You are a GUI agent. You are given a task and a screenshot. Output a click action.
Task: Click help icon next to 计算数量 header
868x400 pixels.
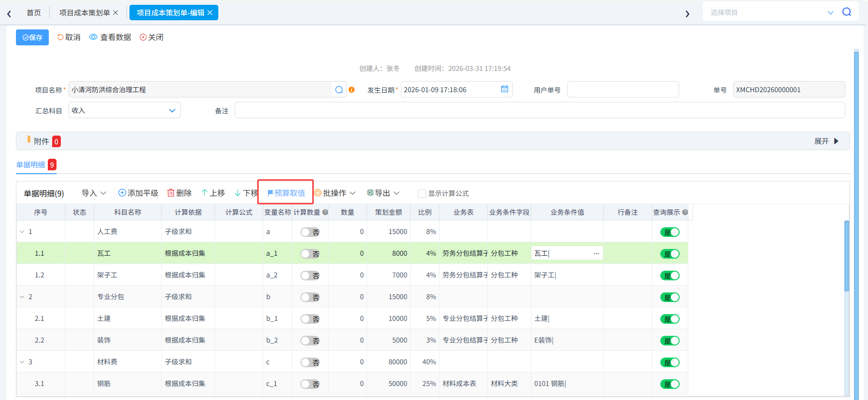click(325, 212)
